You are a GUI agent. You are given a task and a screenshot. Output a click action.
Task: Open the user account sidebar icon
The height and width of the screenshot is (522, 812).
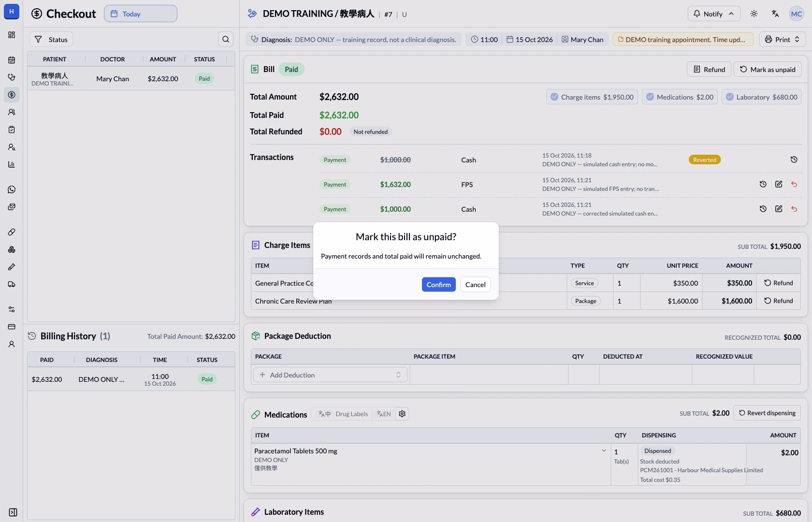[12, 344]
